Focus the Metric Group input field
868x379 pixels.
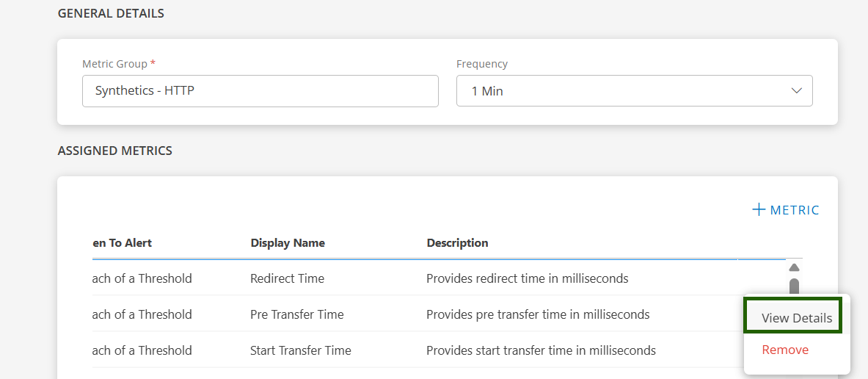[x=260, y=91]
